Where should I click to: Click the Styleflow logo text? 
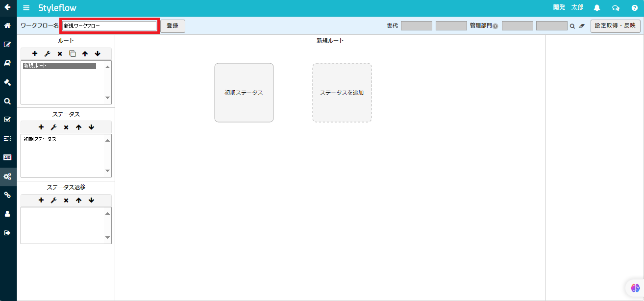click(x=57, y=8)
